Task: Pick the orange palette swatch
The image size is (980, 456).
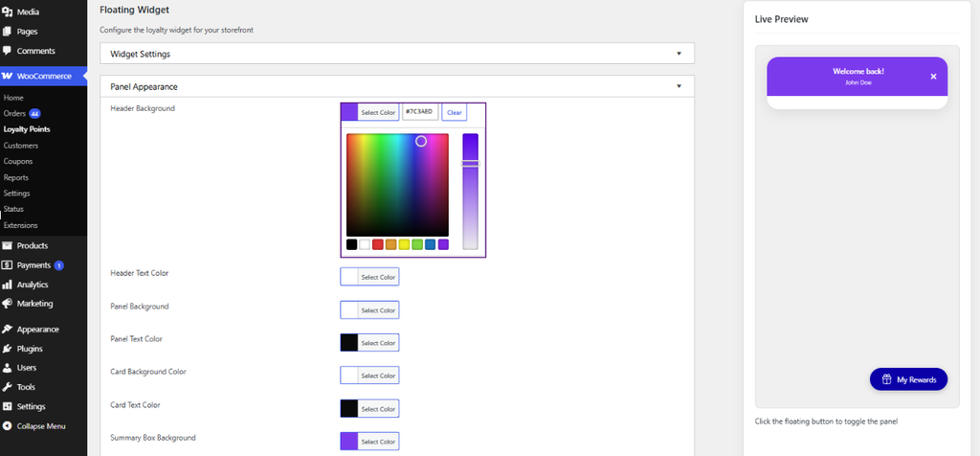Action: coord(391,244)
